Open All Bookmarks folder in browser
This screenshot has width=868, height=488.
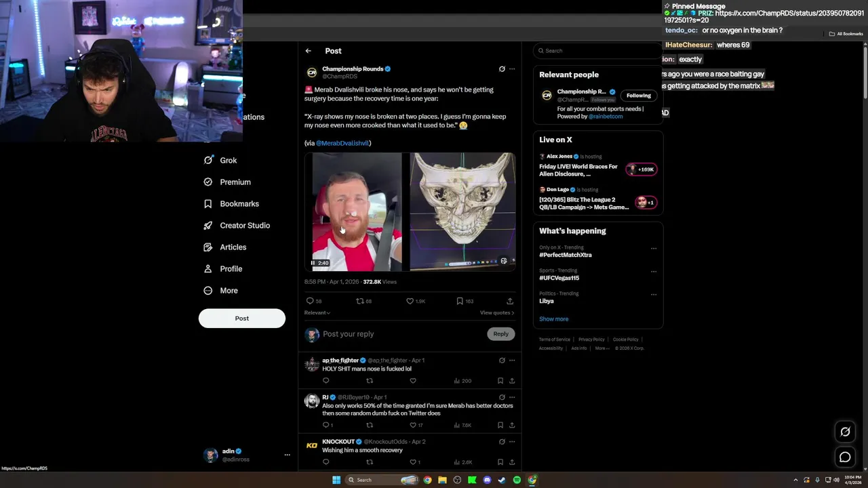[846, 34]
